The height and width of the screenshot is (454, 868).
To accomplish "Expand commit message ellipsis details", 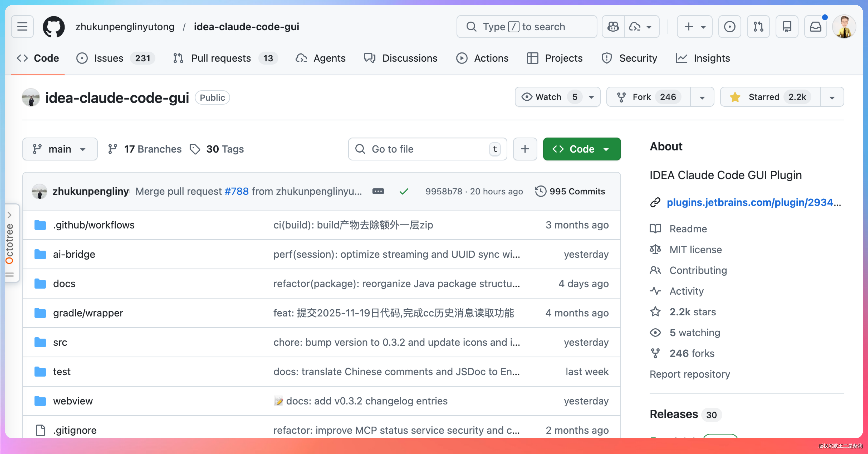I will click(x=378, y=191).
